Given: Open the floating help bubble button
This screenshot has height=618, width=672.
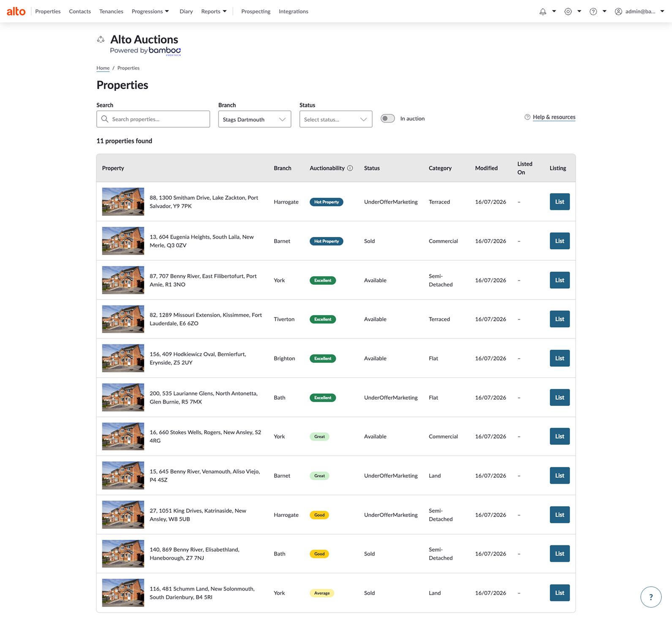Looking at the screenshot, I should pyautogui.click(x=651, y=597).
